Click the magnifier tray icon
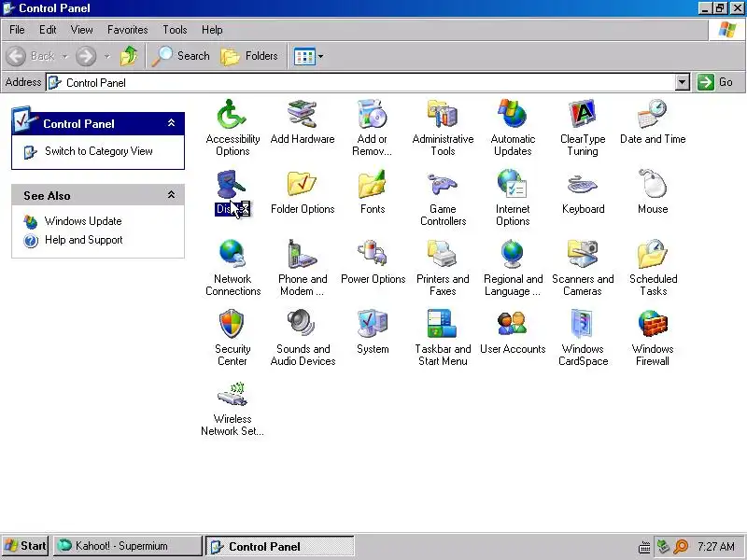Viewport: 747px width, 560px height. pos(681,546)
